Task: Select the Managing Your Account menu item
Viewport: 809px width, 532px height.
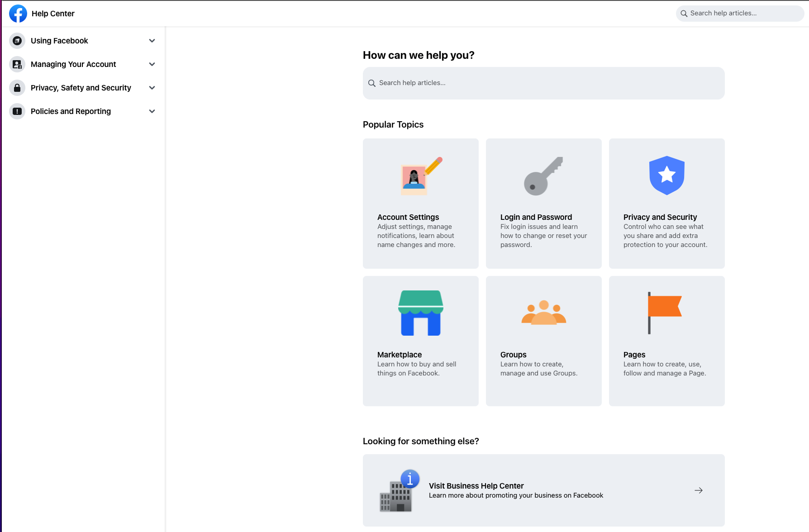Action: pyautogui.click(x=82, y=64)
